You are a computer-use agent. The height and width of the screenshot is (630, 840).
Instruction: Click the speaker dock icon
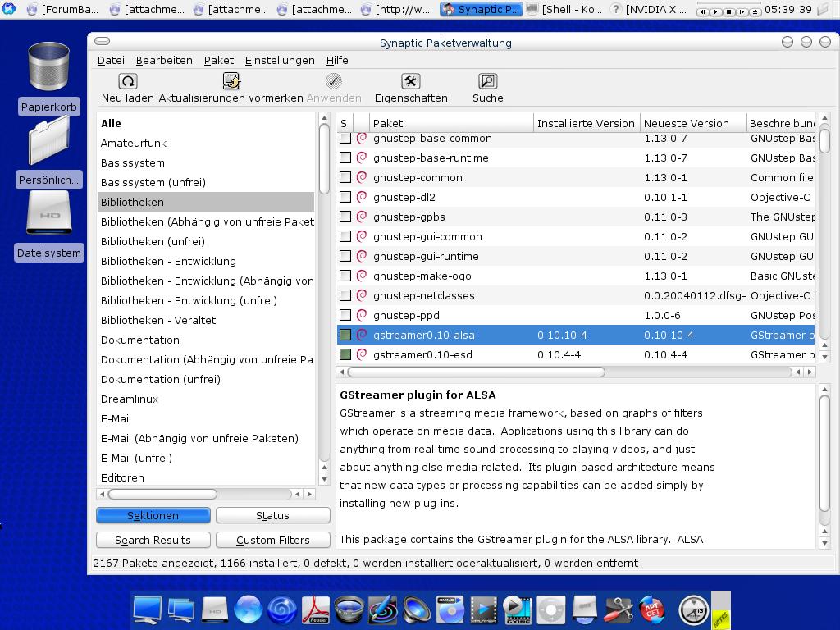click(x=416, y=609)
